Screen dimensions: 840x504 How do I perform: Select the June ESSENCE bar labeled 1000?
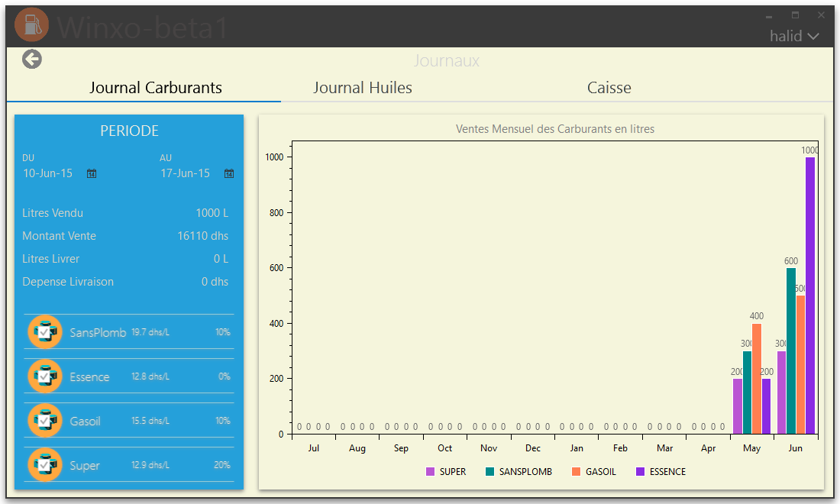coord(810,295)
